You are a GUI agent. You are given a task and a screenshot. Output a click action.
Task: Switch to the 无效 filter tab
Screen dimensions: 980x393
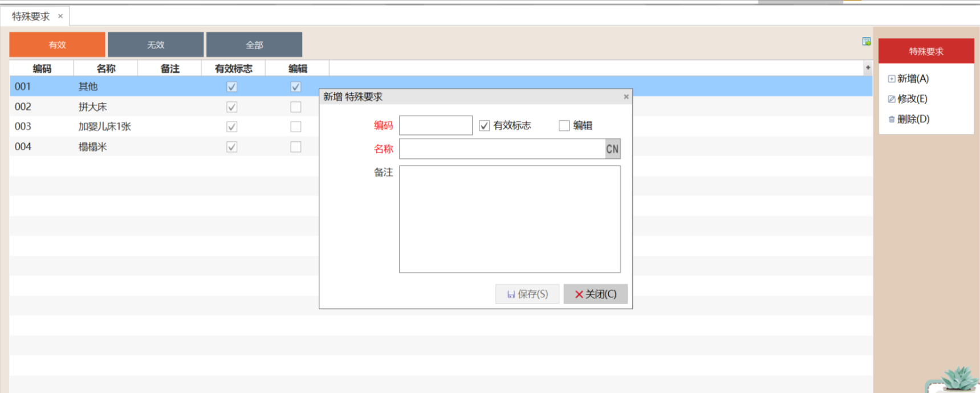(156, 44)
